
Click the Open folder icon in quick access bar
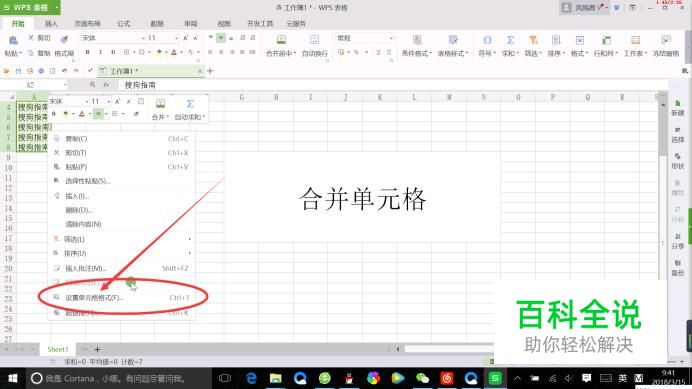[x=7, y=71]
